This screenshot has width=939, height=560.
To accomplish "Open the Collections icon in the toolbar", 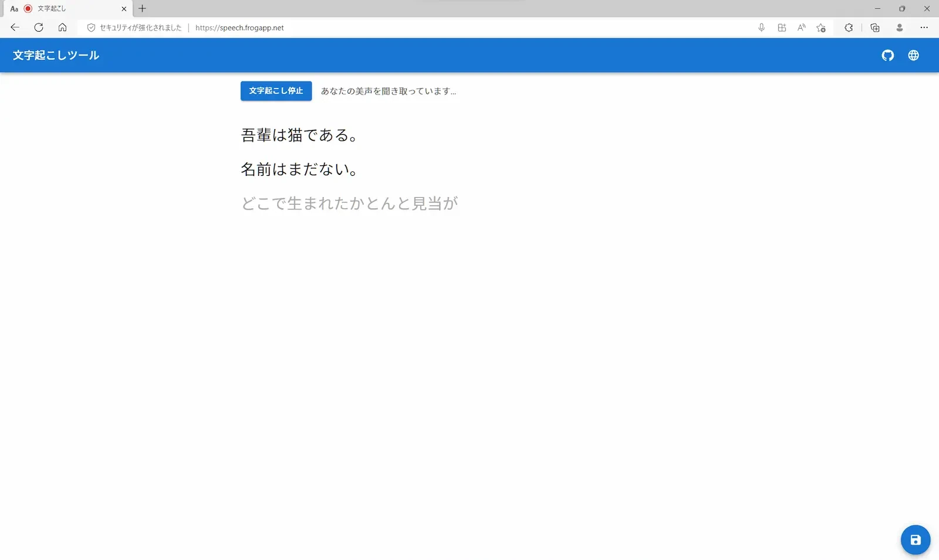I will 874,28.
